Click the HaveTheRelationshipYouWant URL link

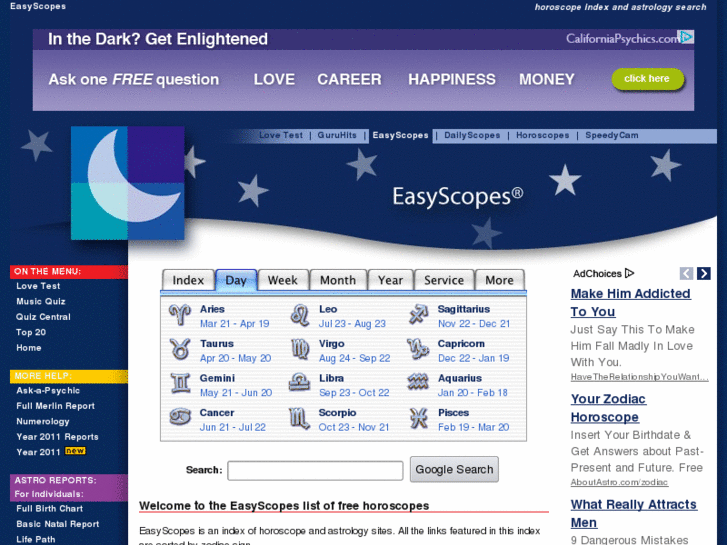coord(639,377)
